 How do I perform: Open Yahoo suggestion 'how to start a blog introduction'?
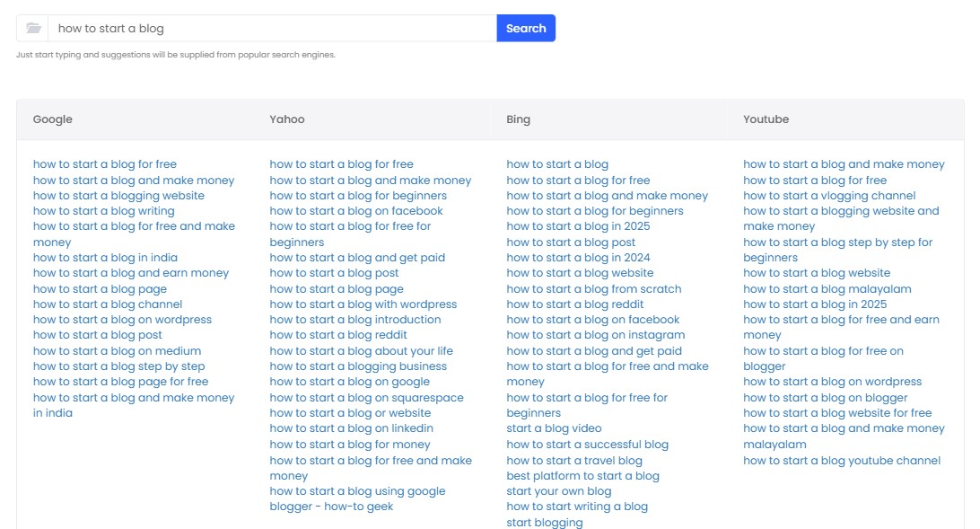(355, 320)
